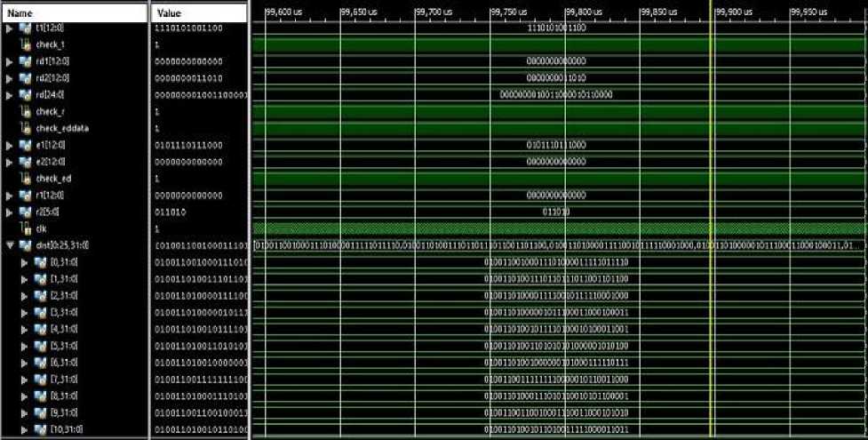Click the bus icon for element [7,31:0]
Viewport: 868px width, 440px height.
40,379
